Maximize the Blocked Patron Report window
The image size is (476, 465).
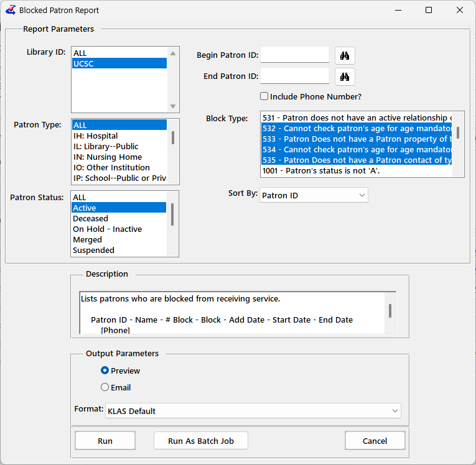coord(429,11)
